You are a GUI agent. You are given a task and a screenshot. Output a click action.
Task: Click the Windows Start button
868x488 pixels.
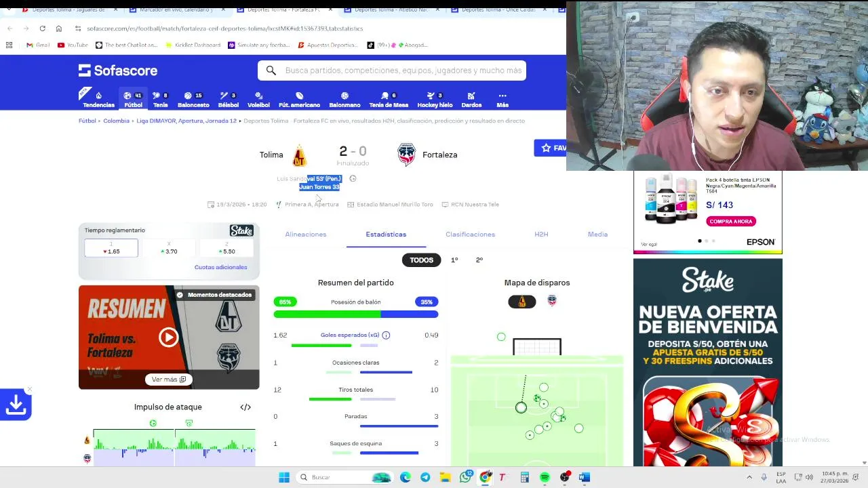coord(284,477)
